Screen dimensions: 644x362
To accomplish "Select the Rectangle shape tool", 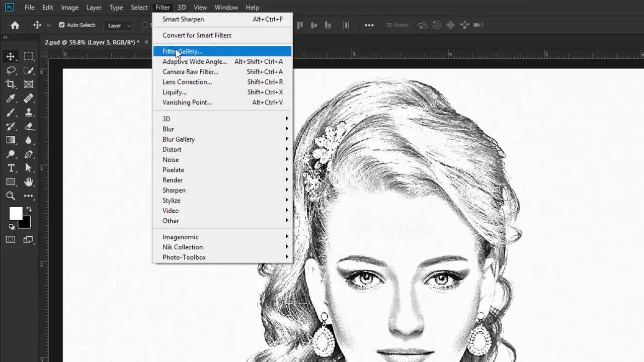I will [11, 182].
